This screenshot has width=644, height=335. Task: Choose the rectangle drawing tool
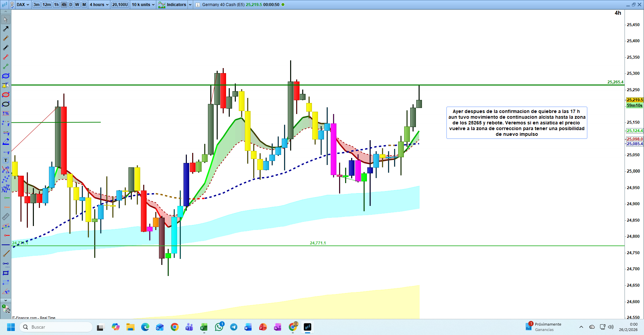6,273
